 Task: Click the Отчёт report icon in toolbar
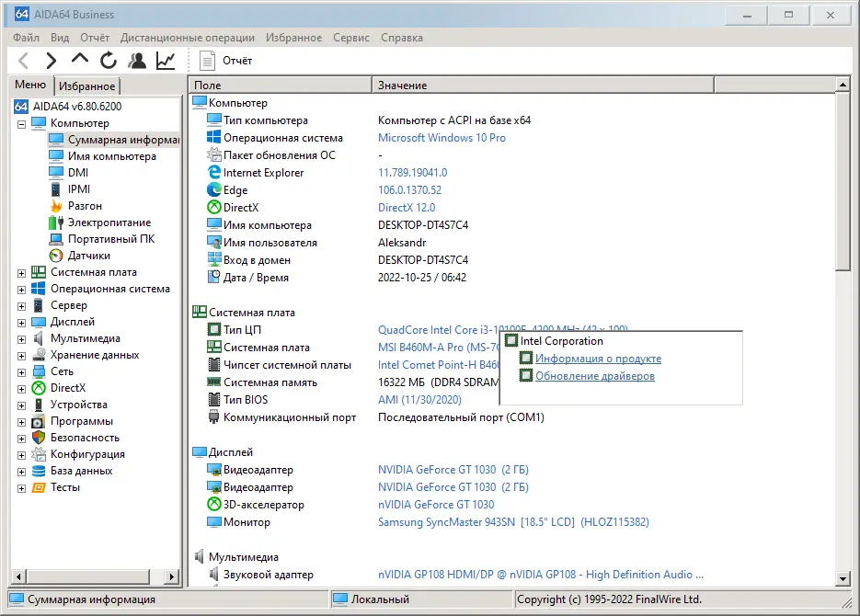[208, 61]
